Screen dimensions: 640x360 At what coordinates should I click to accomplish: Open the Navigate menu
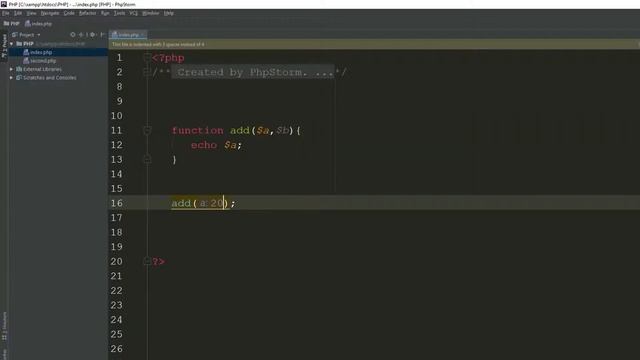50,13
